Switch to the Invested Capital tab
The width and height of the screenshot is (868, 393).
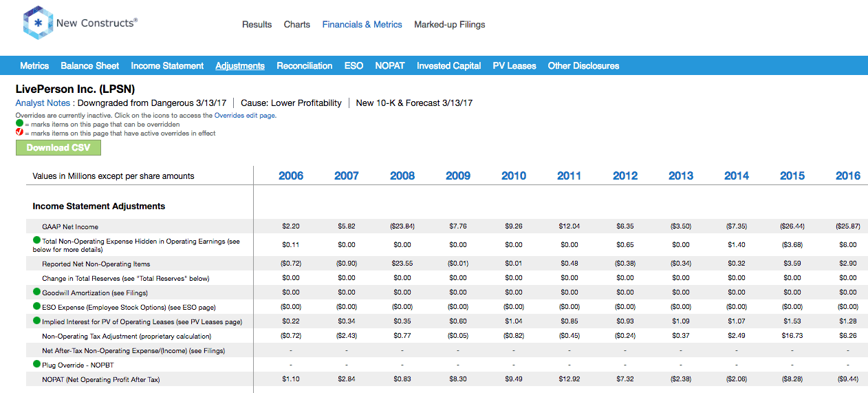[x=449, y=66]
